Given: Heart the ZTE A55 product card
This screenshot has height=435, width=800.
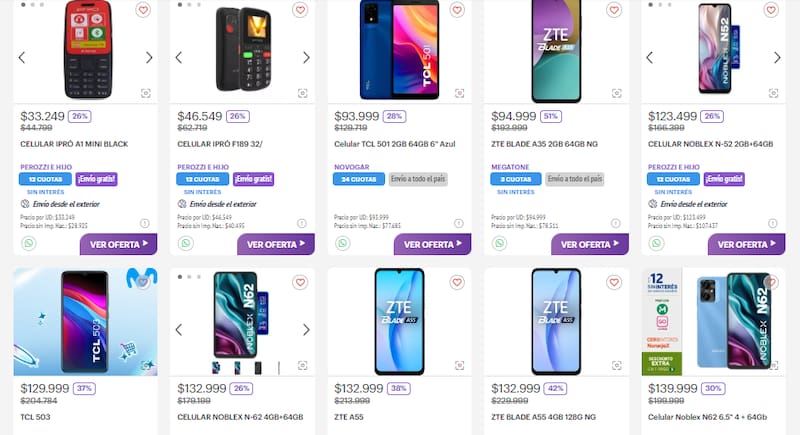Looking at the screenshot, I should 457,283.
